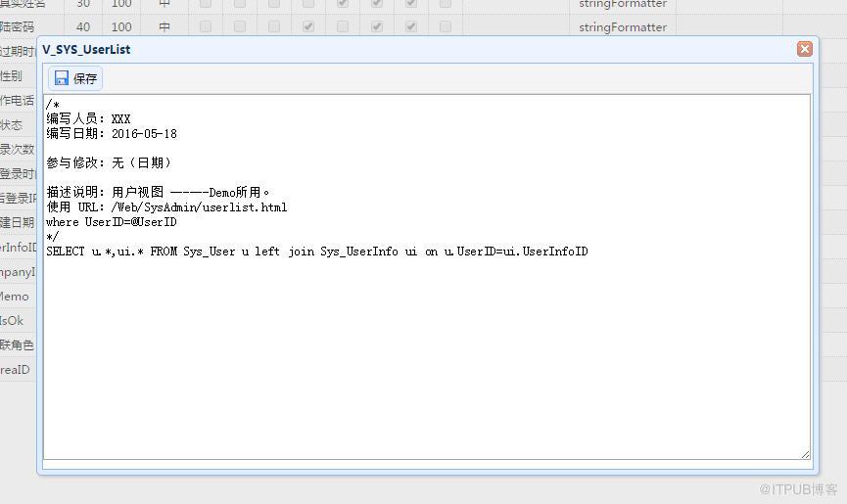Select the 作电话 row in background table
Viewport: 847px width, 504px height.
pos(18,101)
